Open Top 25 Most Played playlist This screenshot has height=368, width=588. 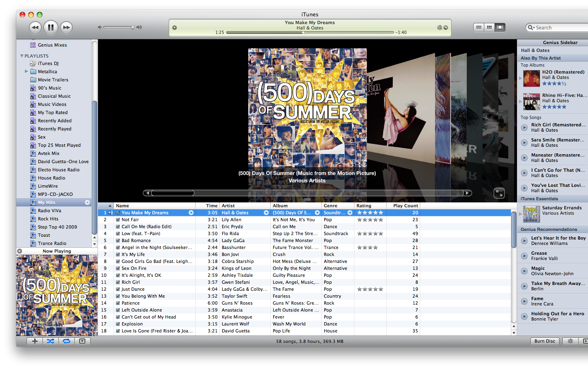(59, 145)
